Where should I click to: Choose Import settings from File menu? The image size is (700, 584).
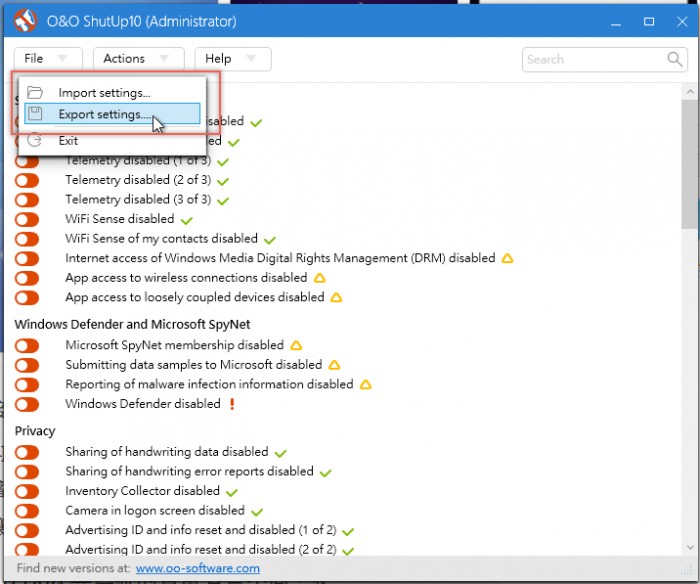point(112,92)
